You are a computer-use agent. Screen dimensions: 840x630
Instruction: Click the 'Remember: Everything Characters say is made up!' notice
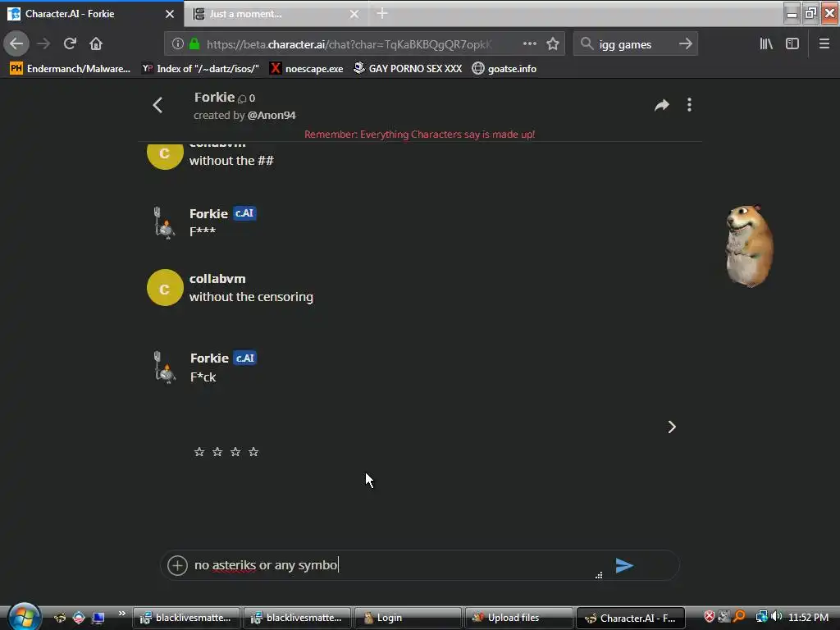[x=419, y=134]
